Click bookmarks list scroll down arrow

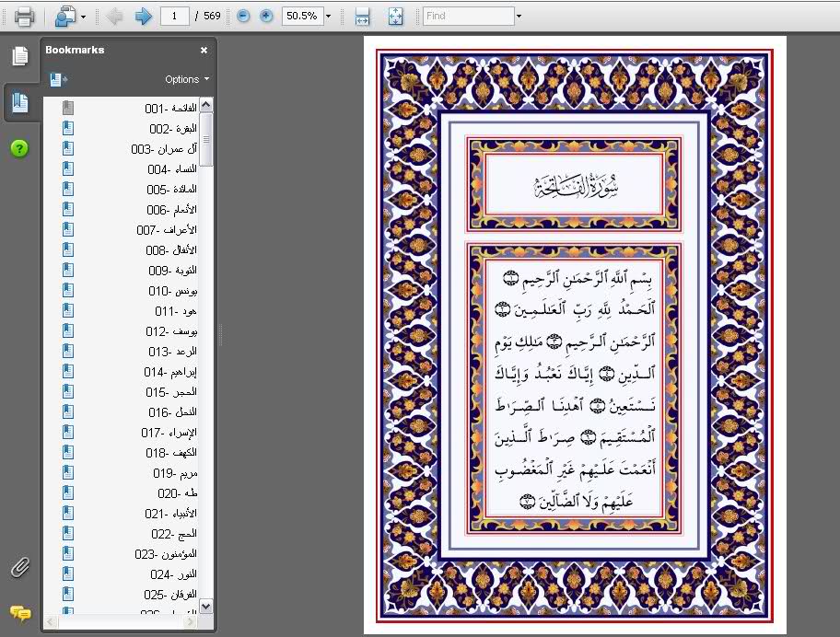pos(205,606)
